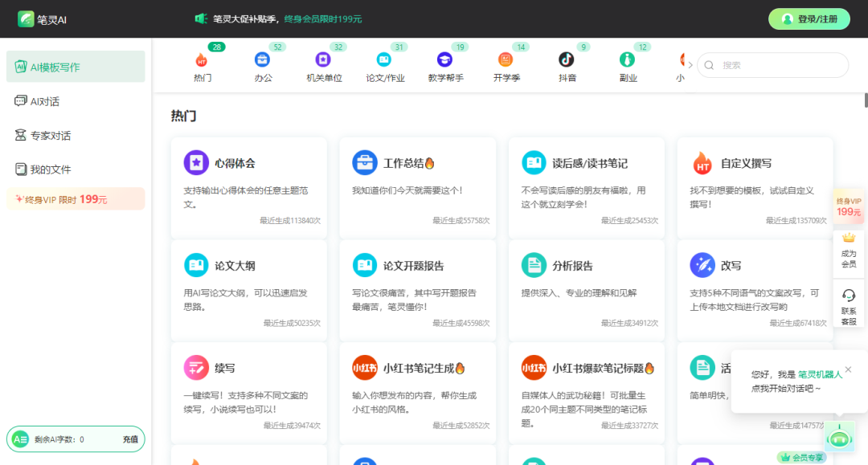868x465 pixels.
Task: Select the 机关单位 purple star icon
Action: 323,59
